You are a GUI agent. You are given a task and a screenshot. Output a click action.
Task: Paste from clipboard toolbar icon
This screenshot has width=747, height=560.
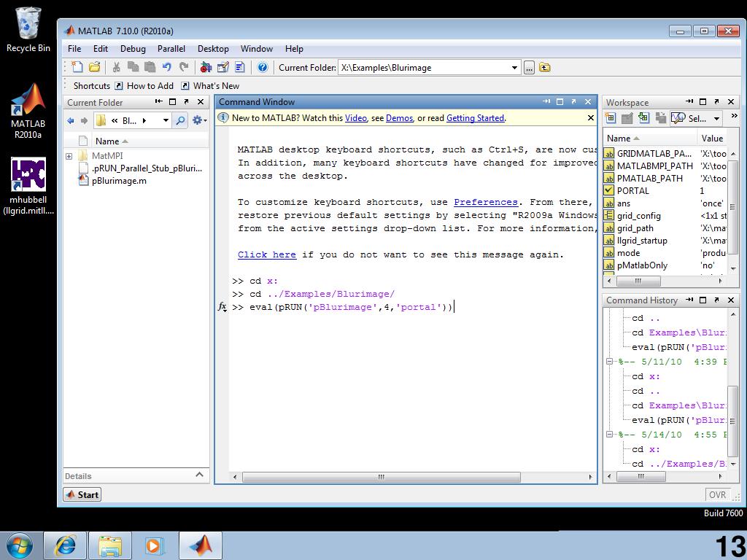click(150, 67)
